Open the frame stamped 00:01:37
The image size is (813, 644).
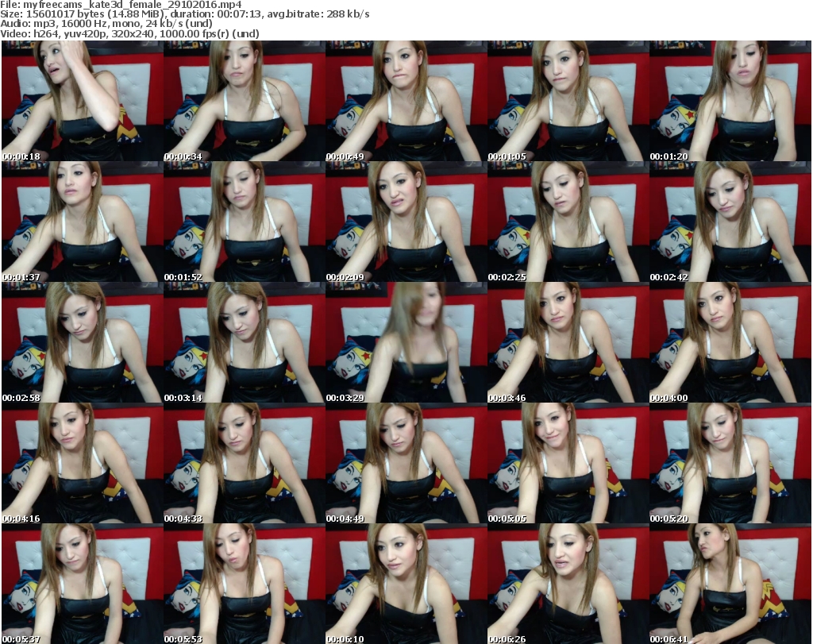83,222
